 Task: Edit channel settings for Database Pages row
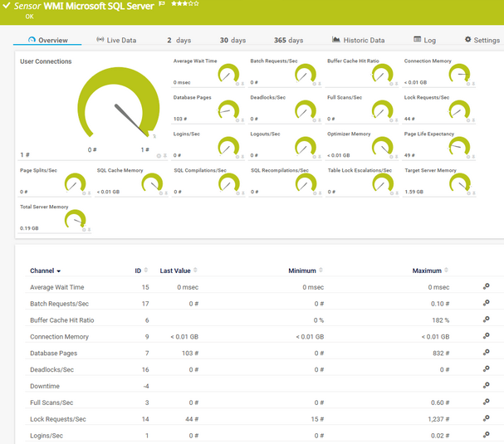486,353
